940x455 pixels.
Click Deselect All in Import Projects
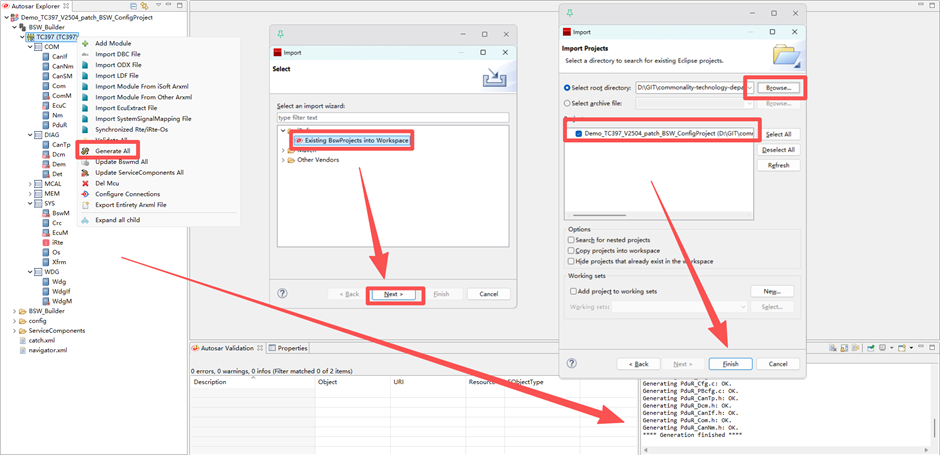[778, 150]
